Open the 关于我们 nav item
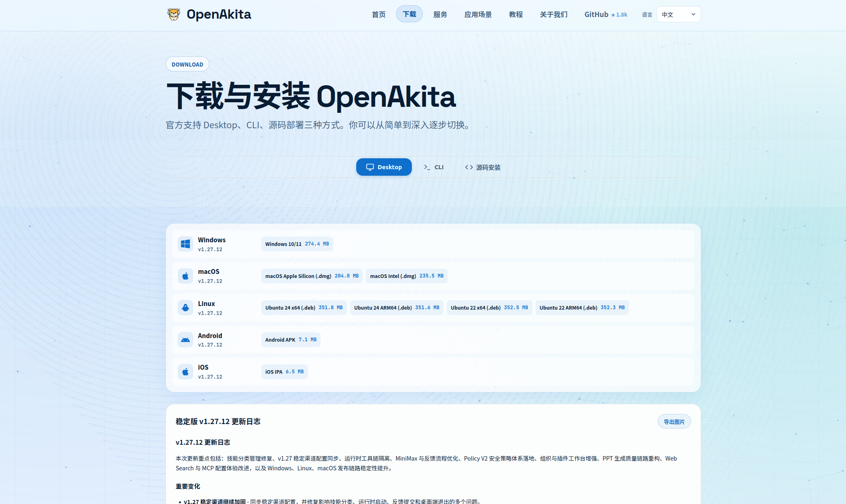 click(x=553, y=14)
